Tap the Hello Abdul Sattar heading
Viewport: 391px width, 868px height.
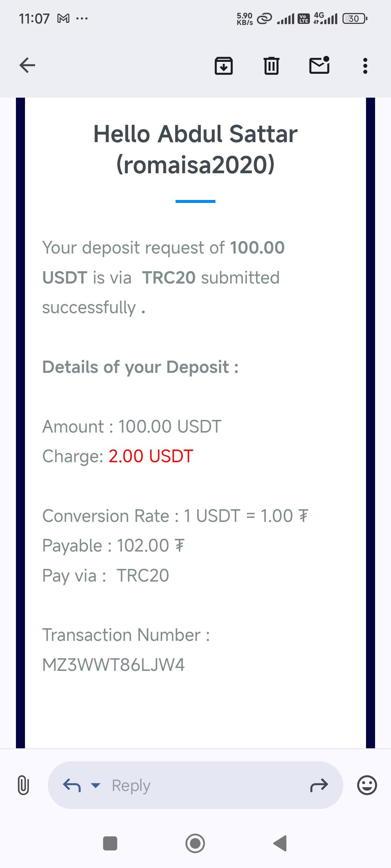point(195,134)
